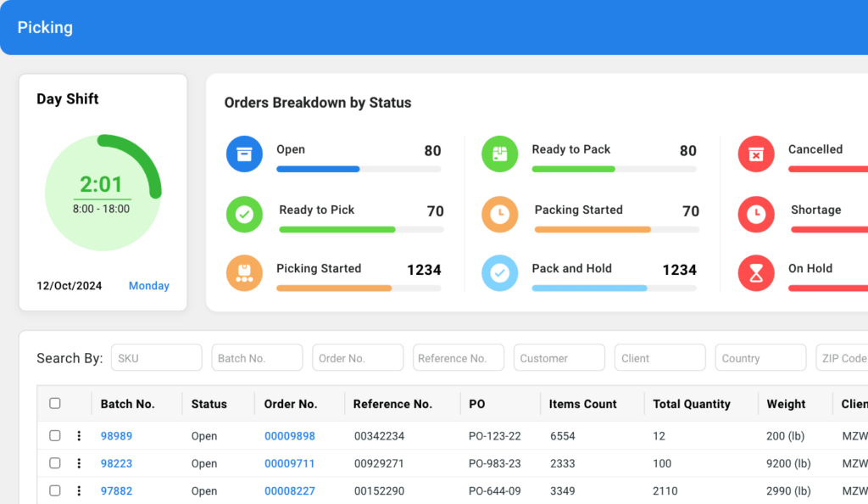Viewport: 868px width, 504px height.
Task: Click the Picking Started orange progress bar
Action: click(359, 288)
